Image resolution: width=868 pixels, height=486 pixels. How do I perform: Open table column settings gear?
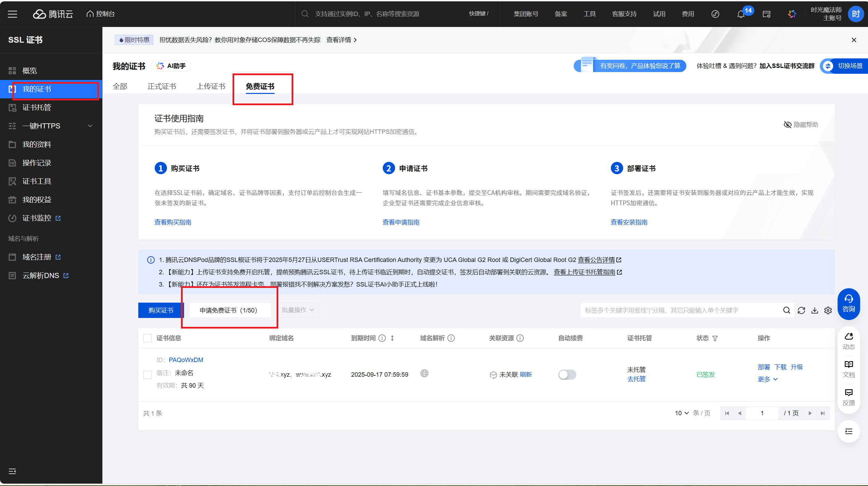(x=828, y=310)
